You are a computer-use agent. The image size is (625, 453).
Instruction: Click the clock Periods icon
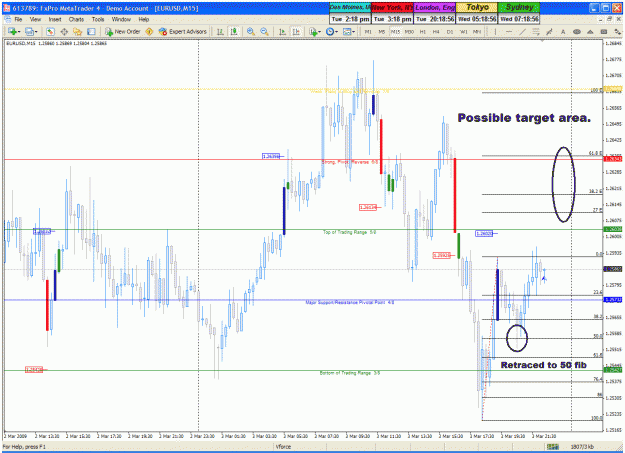(x=330, y=32)
